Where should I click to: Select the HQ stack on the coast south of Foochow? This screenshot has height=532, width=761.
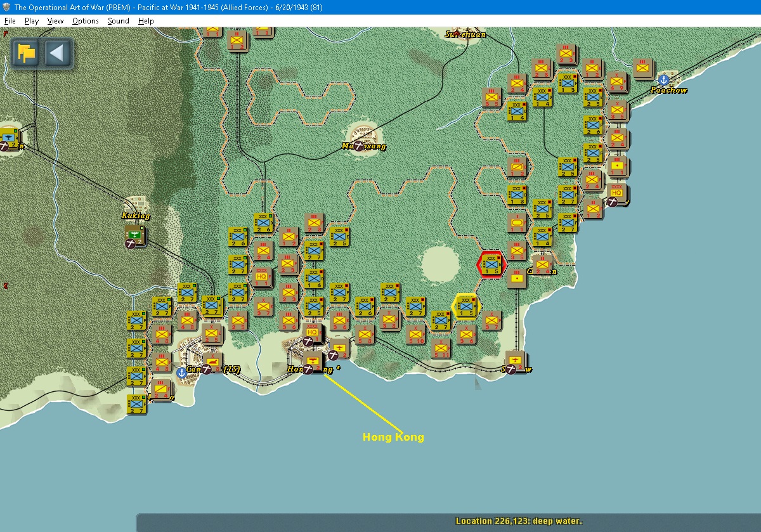(x=616, y=194)
